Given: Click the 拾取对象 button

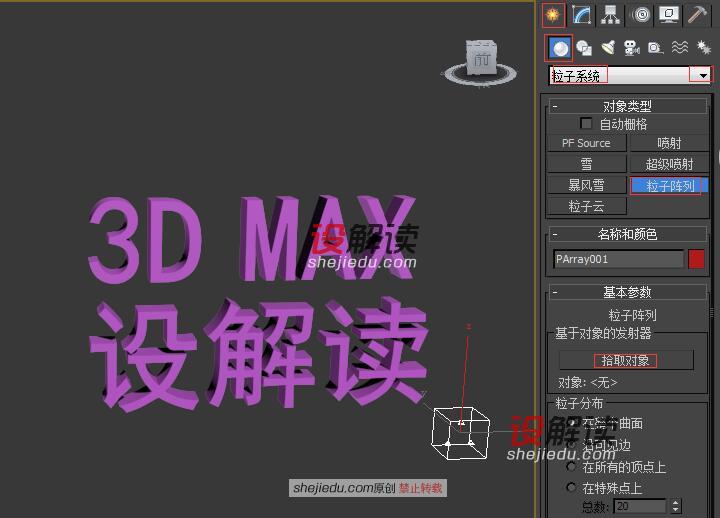Looking at the screenshot, I should tap(626, 360).
